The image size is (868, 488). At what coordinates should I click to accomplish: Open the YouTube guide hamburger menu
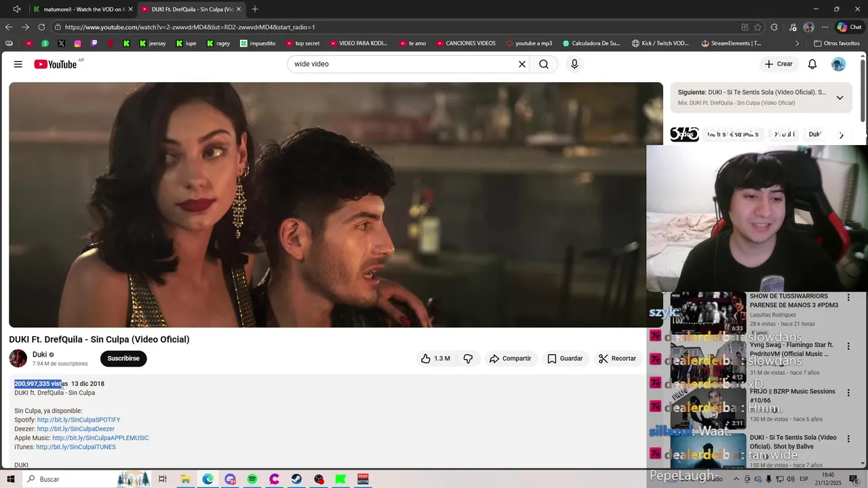pos(18,64)
